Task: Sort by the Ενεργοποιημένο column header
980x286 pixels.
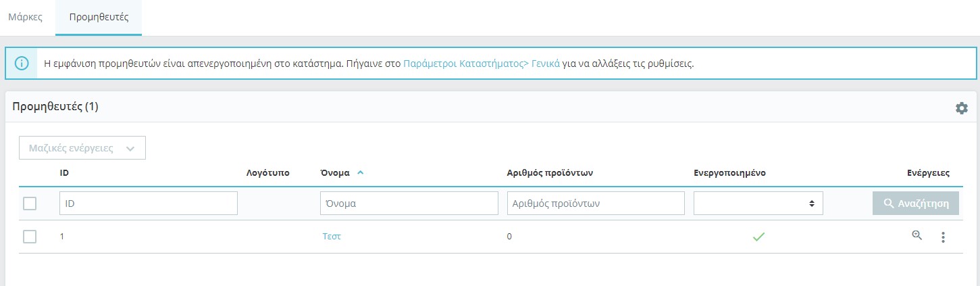Action: (729, 173)
